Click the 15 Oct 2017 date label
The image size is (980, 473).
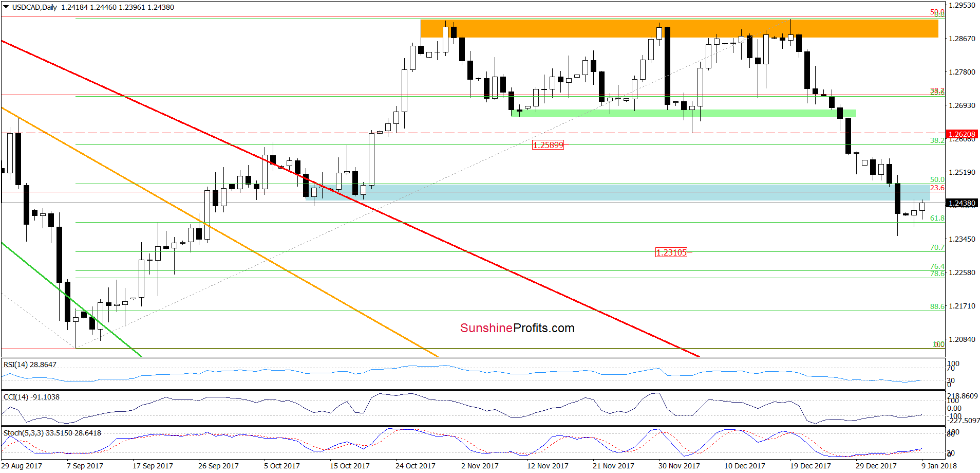tap(350, 466)
